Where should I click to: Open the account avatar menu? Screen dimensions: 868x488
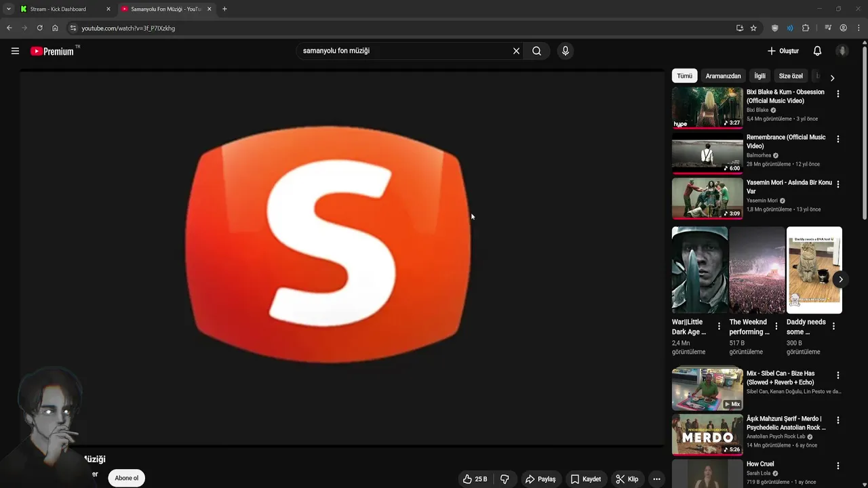pos(842,51)
